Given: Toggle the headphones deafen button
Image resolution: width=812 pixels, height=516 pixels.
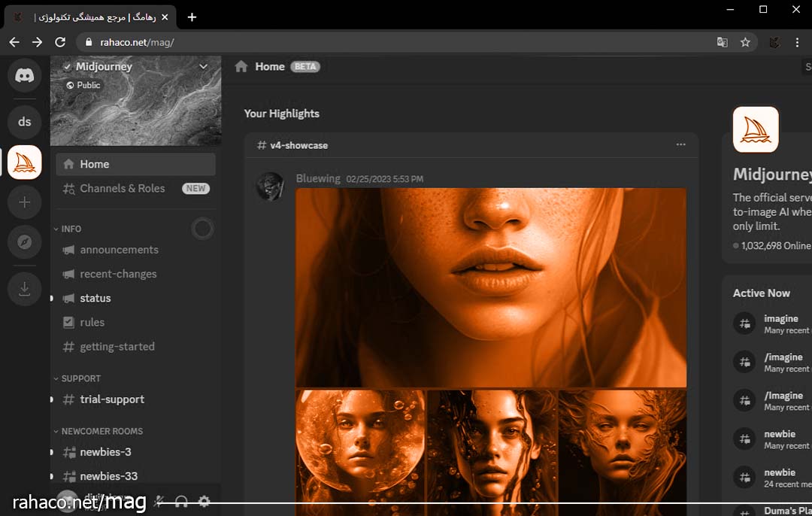Looking at the screenshot, I should click(181, 501).
